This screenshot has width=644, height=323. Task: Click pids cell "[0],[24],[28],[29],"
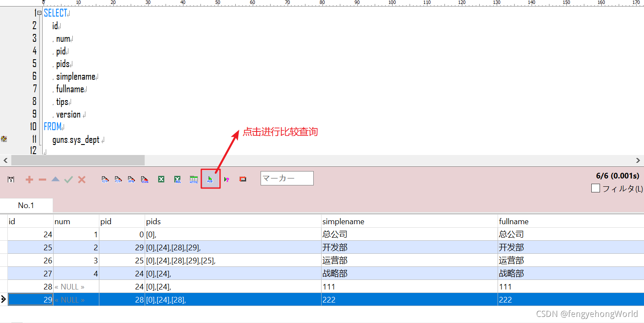pos(233,247)
